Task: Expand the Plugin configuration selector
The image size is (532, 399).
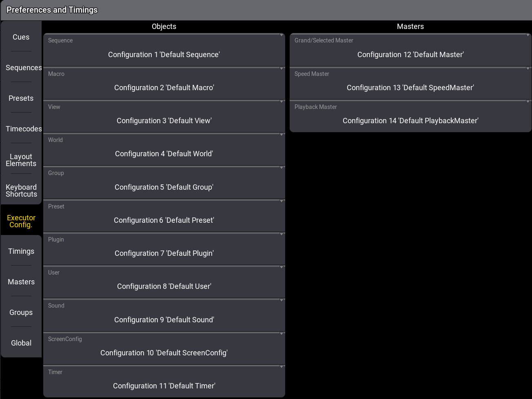Action: [x=164, y=249]
